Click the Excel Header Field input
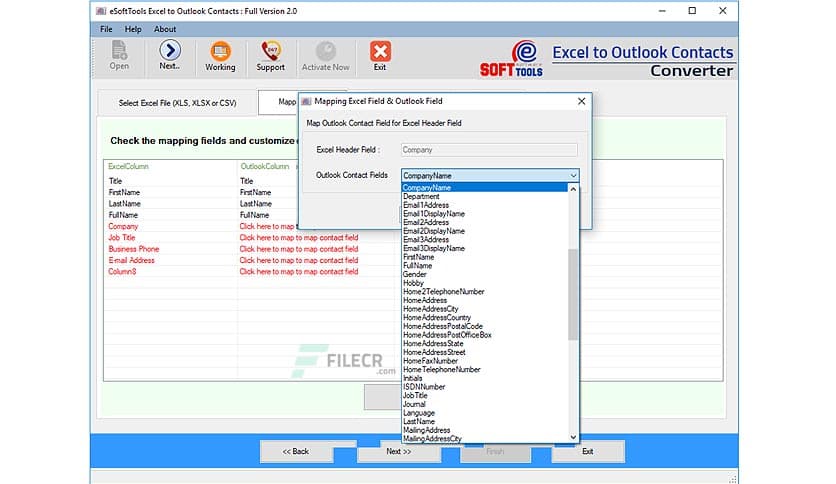 [x=489, y=150]
